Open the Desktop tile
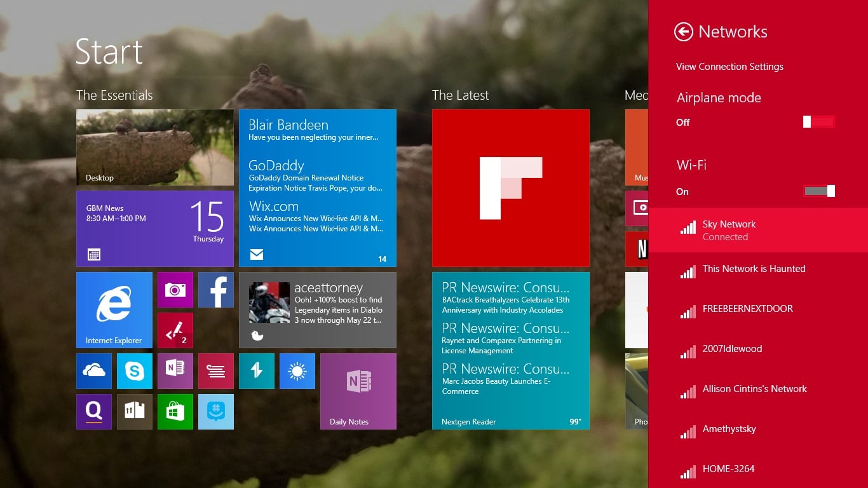 pyautogui.click(x=154, y=147)
